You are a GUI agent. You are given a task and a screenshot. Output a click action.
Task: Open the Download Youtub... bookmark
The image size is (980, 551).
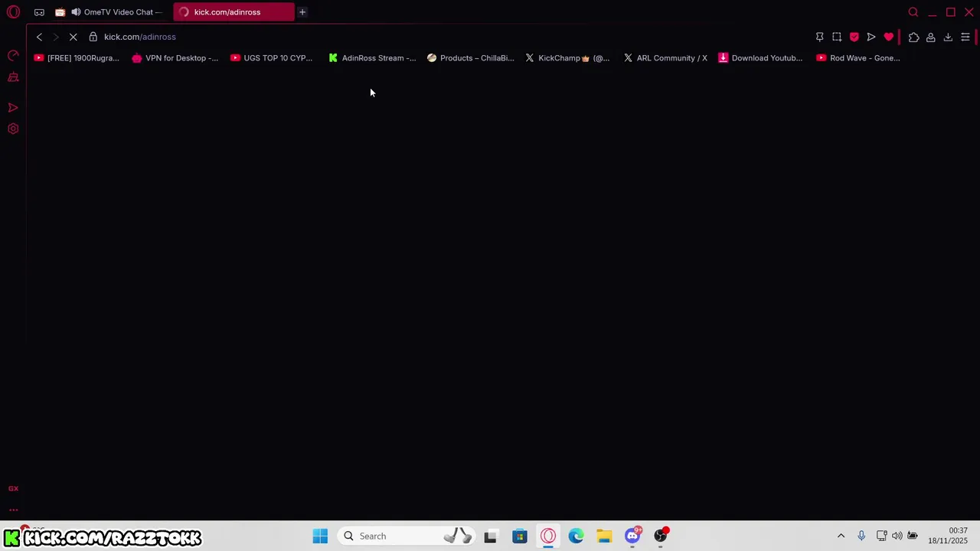(x=760, y=58)
